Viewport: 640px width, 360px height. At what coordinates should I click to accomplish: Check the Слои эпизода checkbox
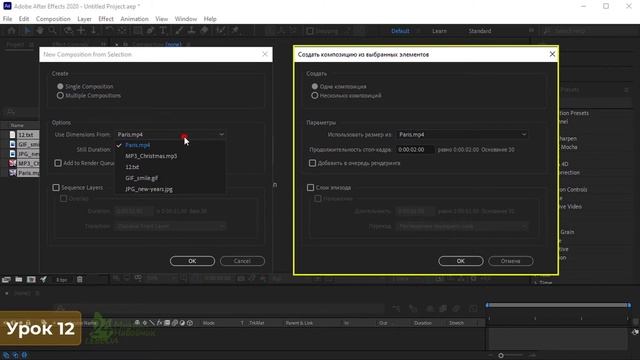pyautogui.click(x=310, y=188)
